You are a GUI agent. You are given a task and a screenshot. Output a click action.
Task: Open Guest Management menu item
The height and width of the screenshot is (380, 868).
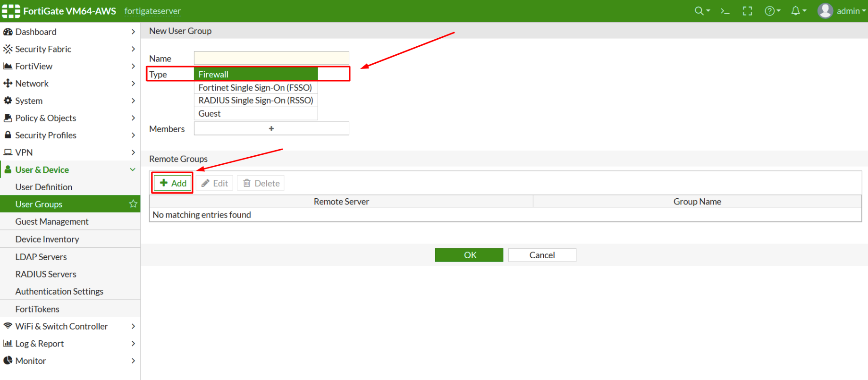70,221
